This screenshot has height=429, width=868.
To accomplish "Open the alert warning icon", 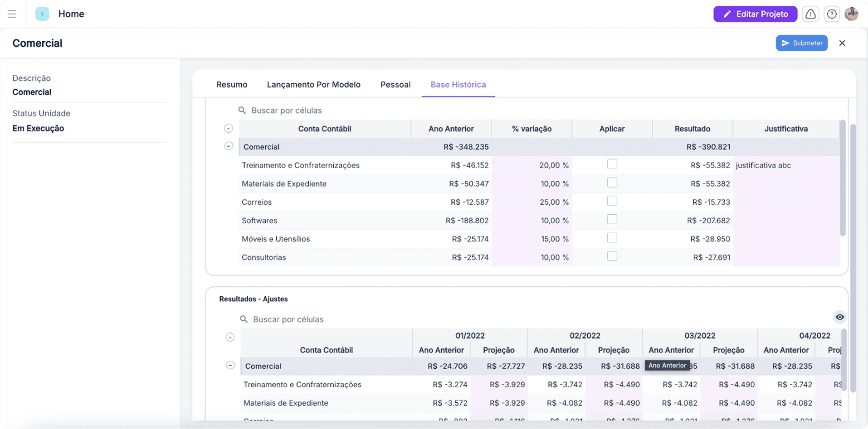I will (x=810, y=14).
